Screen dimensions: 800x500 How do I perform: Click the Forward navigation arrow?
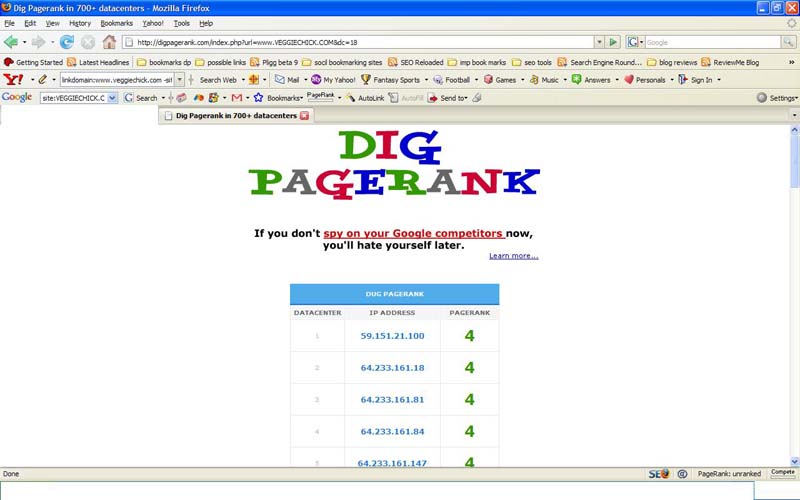click(x=38, y=42)
